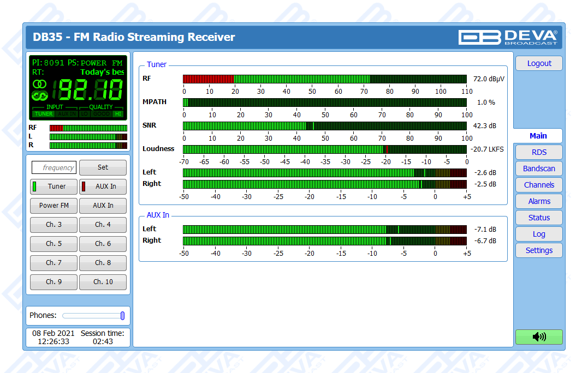Switch input to AUX In with red indicator
The height and width of the screenshot is (373, 588).
[x=103, y=186]
